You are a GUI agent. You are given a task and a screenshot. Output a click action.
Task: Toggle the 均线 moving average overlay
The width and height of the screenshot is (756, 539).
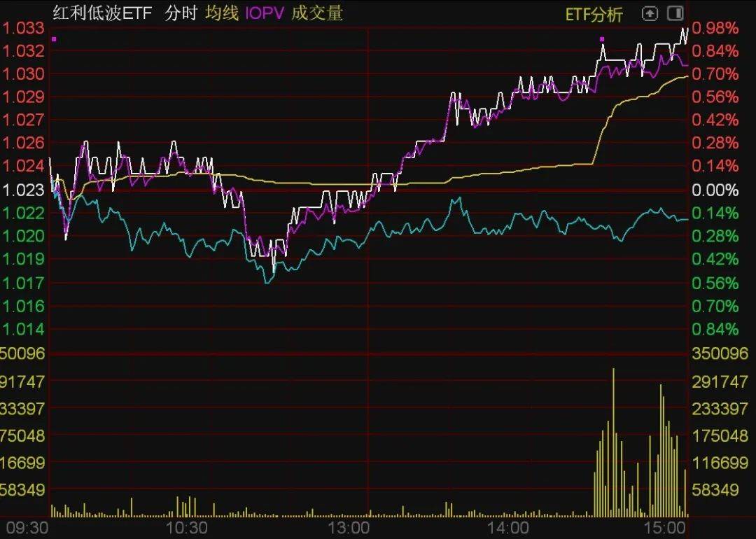[222, 13]
